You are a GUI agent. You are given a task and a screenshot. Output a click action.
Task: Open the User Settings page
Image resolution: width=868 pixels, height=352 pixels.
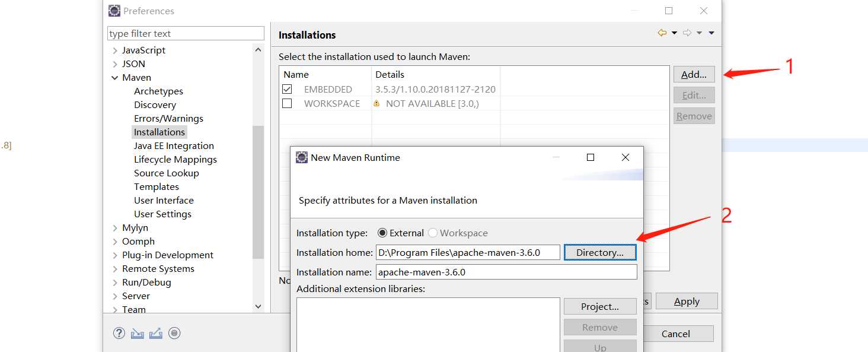tap(162, 214)
